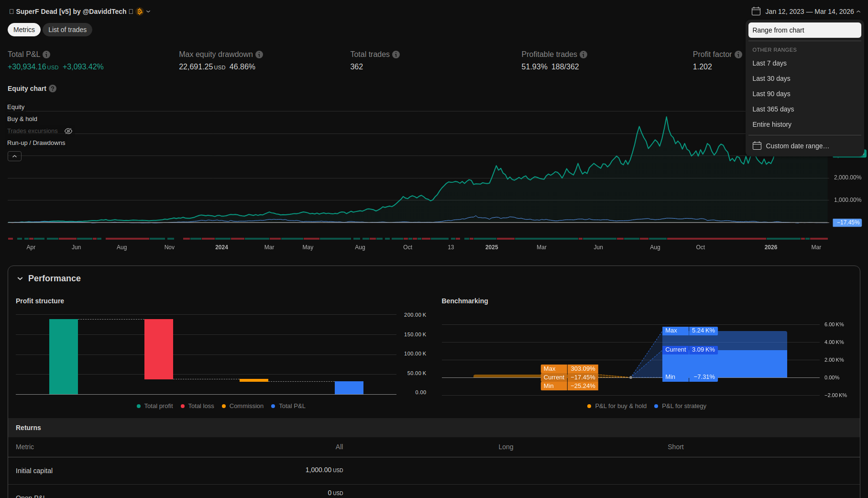Click the green Total profit legend dot
The image size is (868, 498).
[x=139, y=406]
